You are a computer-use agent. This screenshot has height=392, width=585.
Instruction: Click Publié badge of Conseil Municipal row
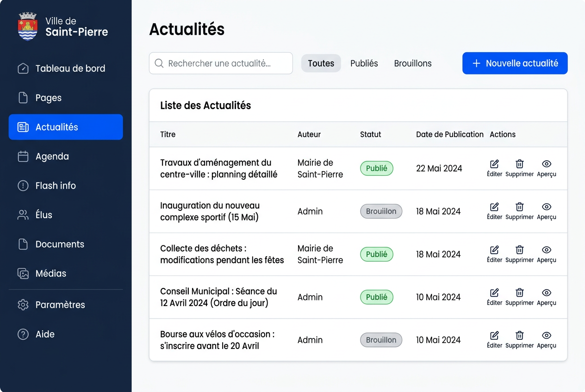[377, 297]
